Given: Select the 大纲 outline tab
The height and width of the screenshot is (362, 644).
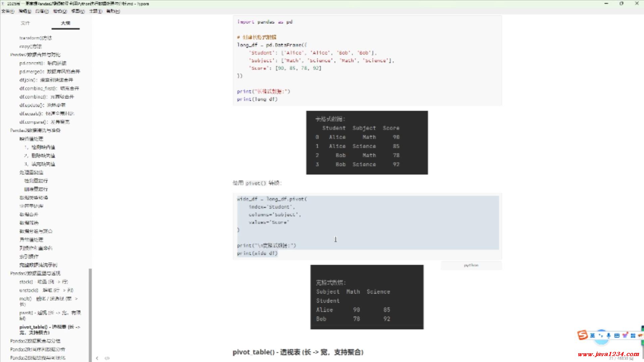Looking at the screenshot, I should point(65,23).
